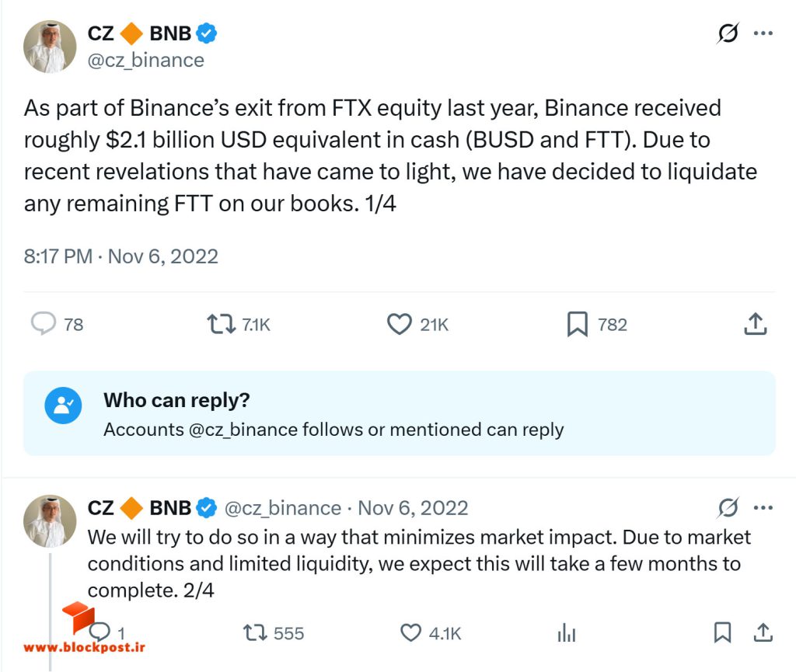Repost the main tweet with 7.1K reposts
The image size is (796, 672).
coord(222,324)
